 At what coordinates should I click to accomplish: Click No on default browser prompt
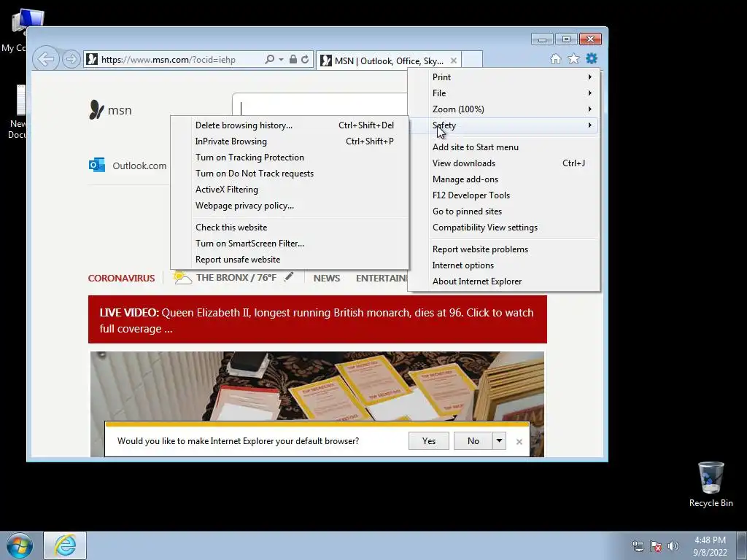pos(473,441)
